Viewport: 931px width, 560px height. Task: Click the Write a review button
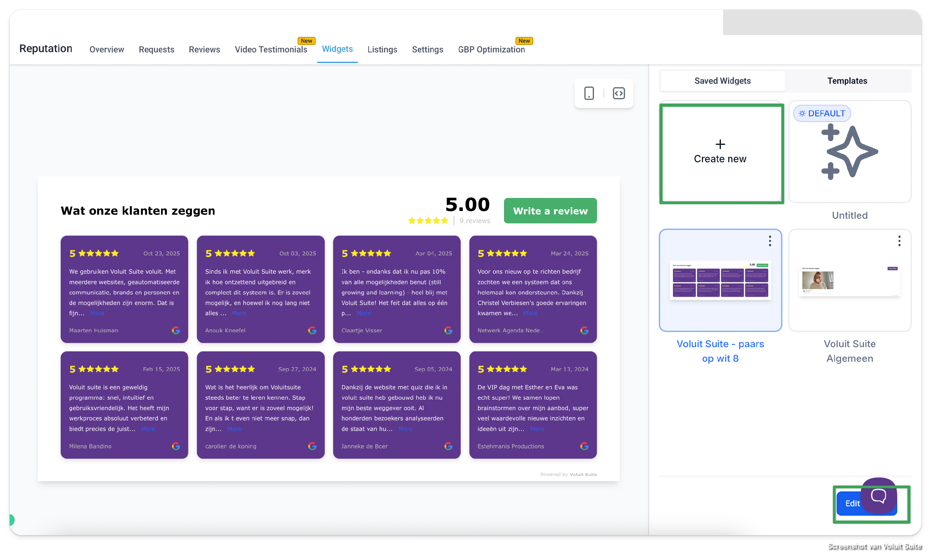coord(550,211)
